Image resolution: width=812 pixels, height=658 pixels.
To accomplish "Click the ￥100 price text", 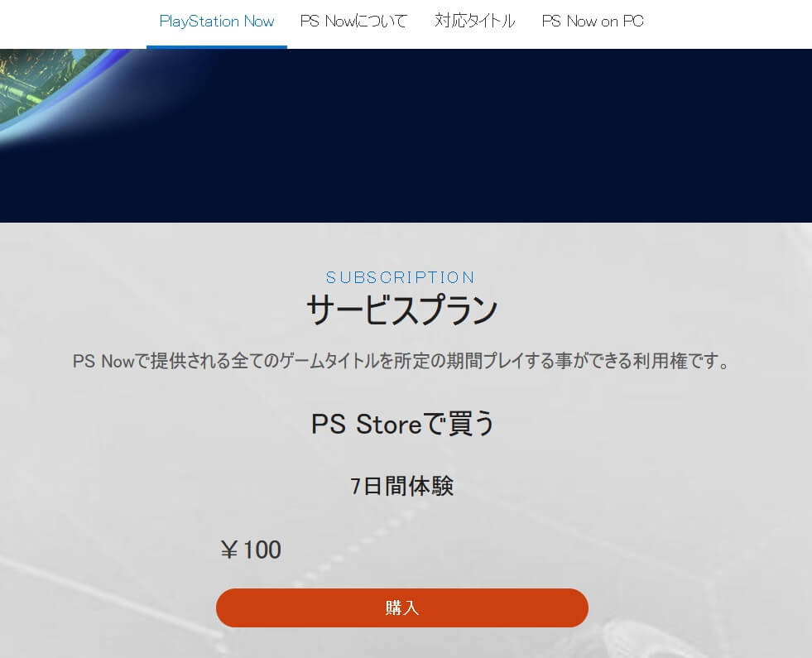I will tap(251, 550).
